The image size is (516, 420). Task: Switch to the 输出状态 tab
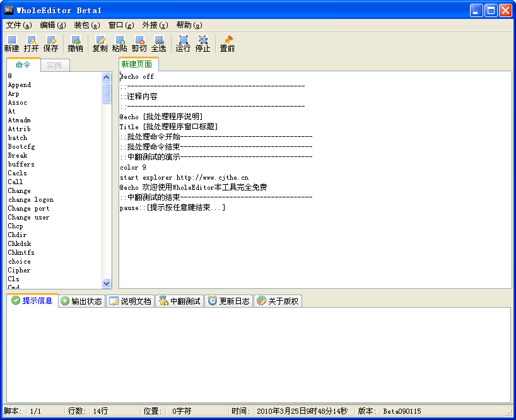(x=81, y=301)
